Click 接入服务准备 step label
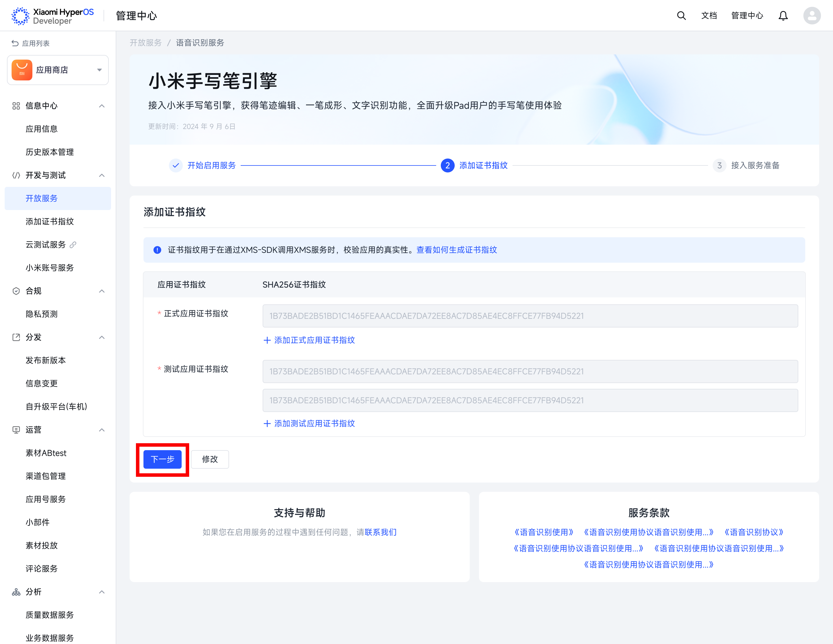Image resolution: width=833 pixels, height=644 pixels. pyautogui.click(x=755, y=165)
